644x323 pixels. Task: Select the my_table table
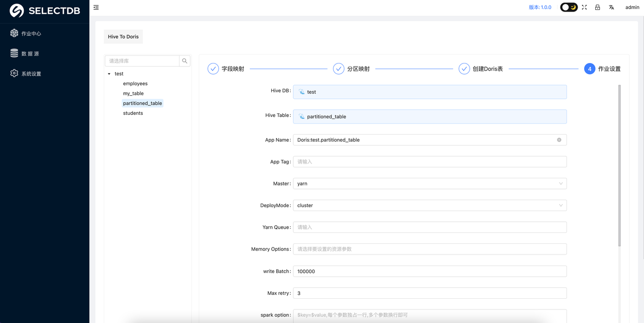[133, 93]
